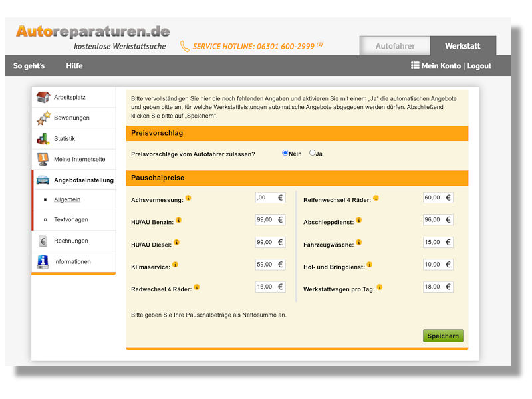This screenshot has height=399, width=532.
Task: Click the Bewertungen stars icon
Action: pos(43,118)
